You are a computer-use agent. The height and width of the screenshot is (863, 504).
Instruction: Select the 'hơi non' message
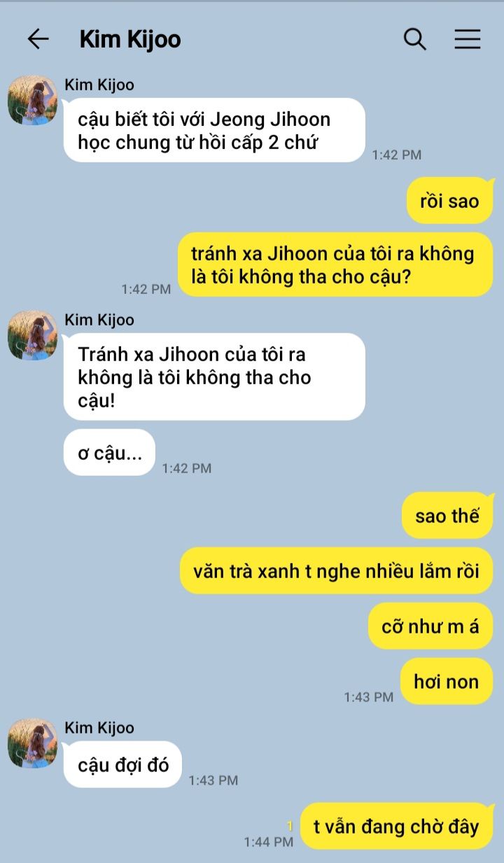447,681
